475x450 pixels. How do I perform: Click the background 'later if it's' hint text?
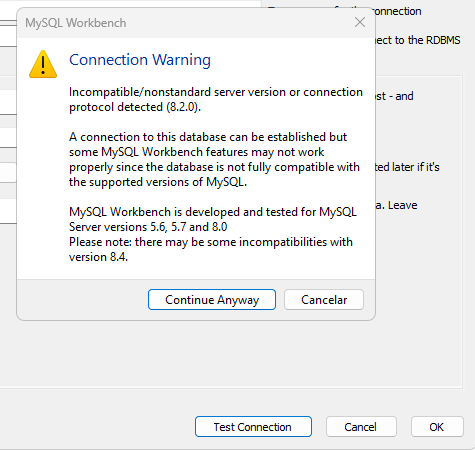point(407,167)
